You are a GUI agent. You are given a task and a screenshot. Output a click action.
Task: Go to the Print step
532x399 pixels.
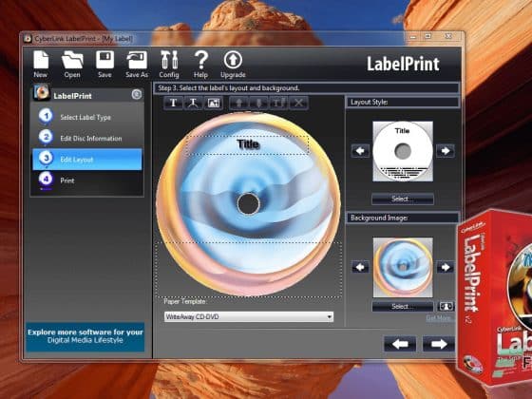pos(86,180)
